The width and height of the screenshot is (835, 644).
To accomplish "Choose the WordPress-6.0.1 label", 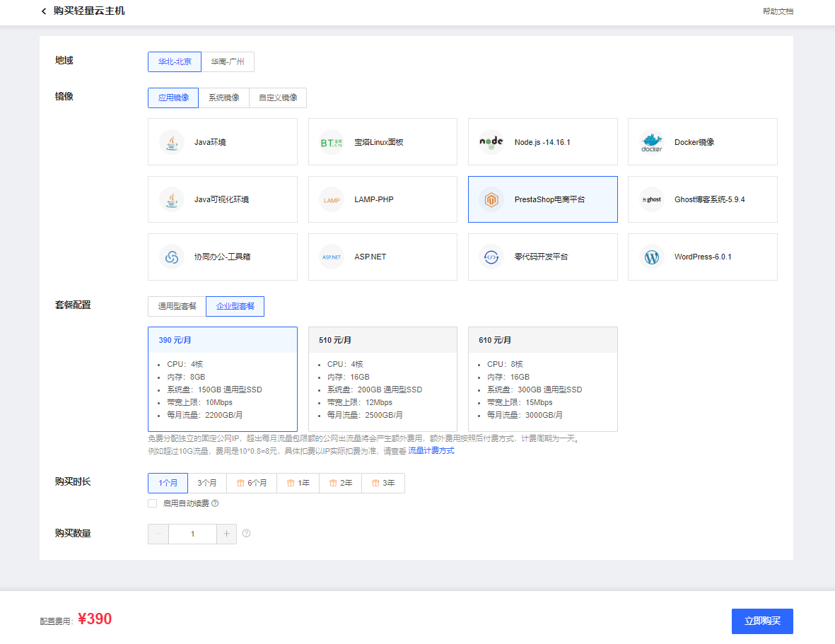I will [x=702, y=257].
